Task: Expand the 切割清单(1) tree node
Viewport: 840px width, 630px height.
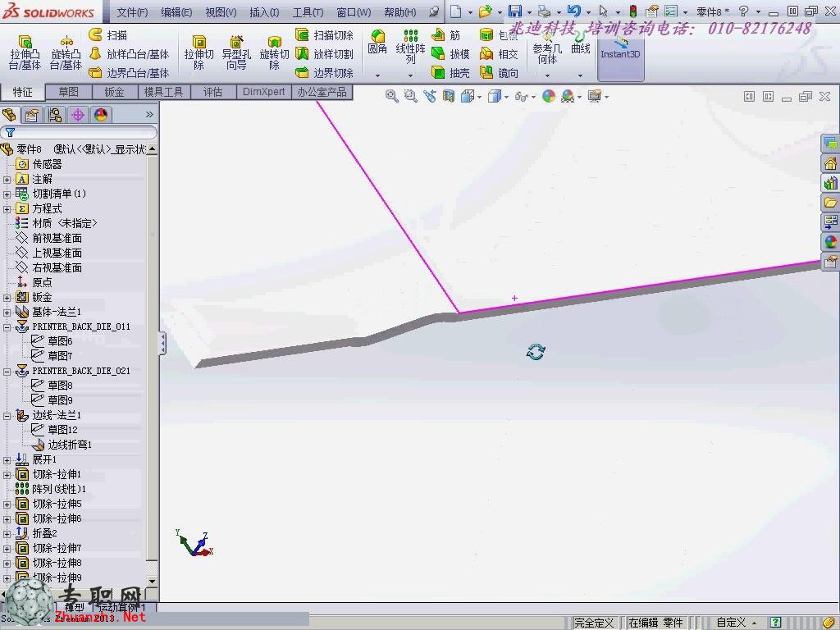Action: coord(7,194)
